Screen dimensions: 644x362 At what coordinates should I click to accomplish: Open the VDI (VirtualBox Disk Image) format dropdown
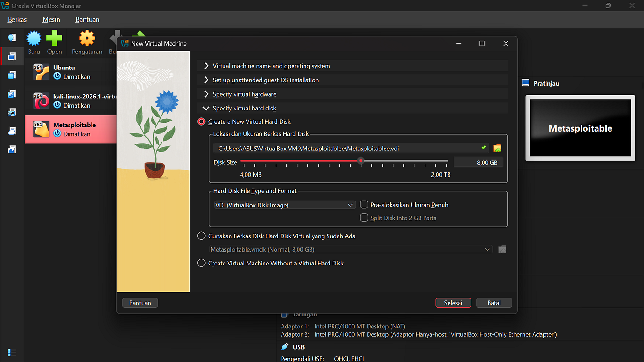(x=285, y=205)
